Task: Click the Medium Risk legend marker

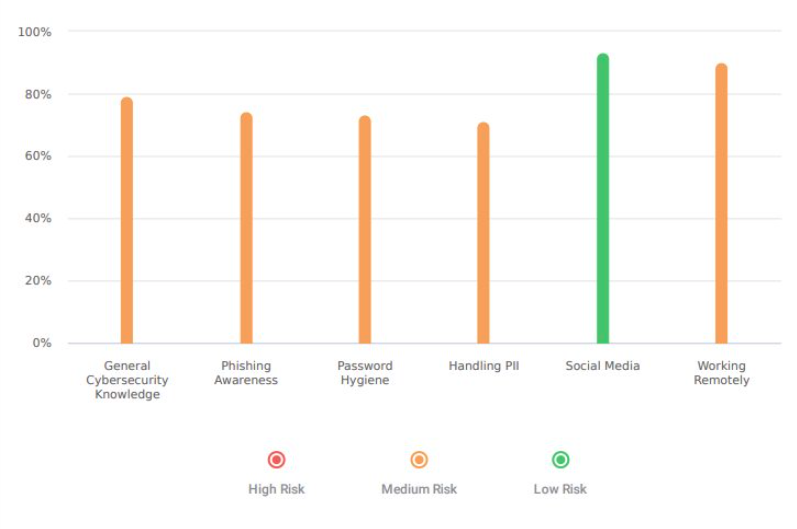Action: click(419, 460)
